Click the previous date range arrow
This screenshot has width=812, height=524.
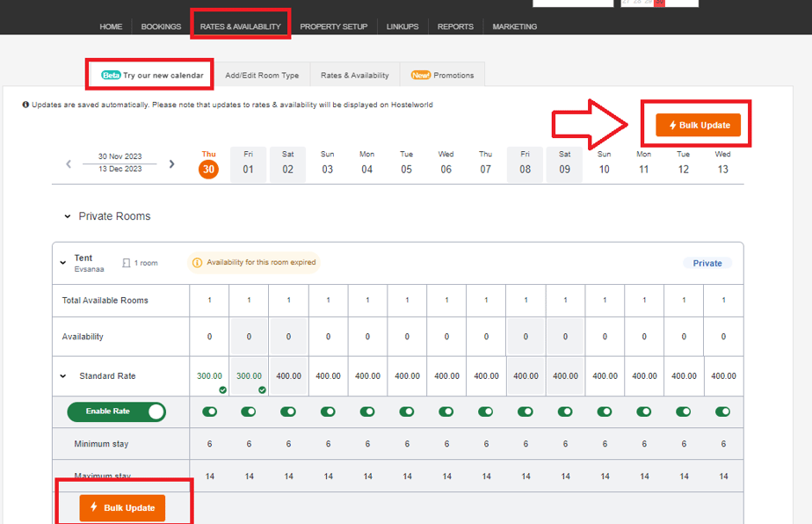(x=69, y=164)
